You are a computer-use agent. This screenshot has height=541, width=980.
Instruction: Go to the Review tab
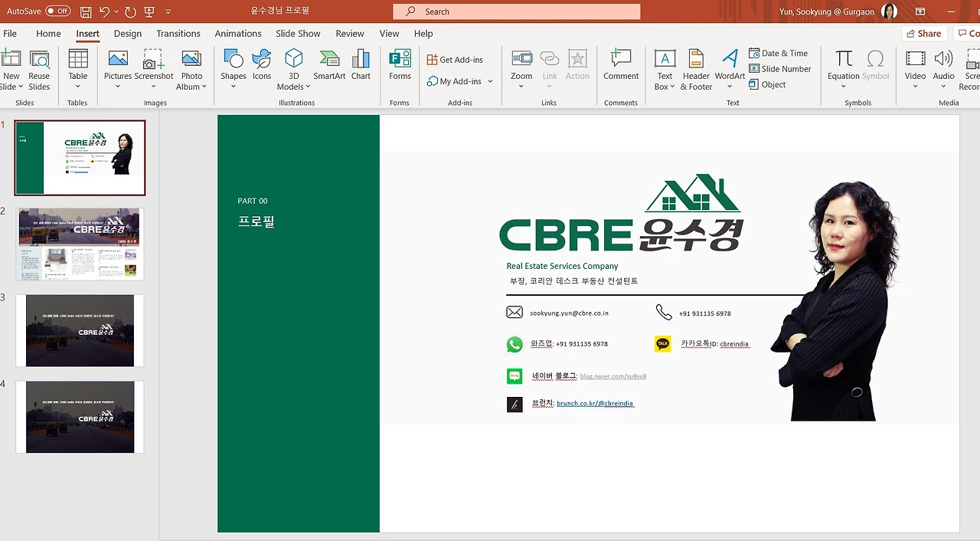click(x=350, y=34)
